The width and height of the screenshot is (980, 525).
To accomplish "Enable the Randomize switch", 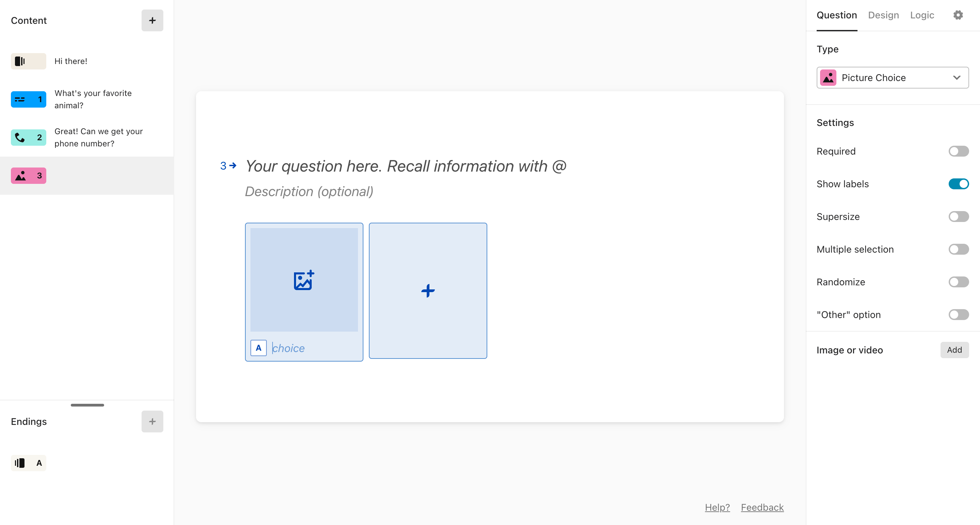I will coord(958,282).
